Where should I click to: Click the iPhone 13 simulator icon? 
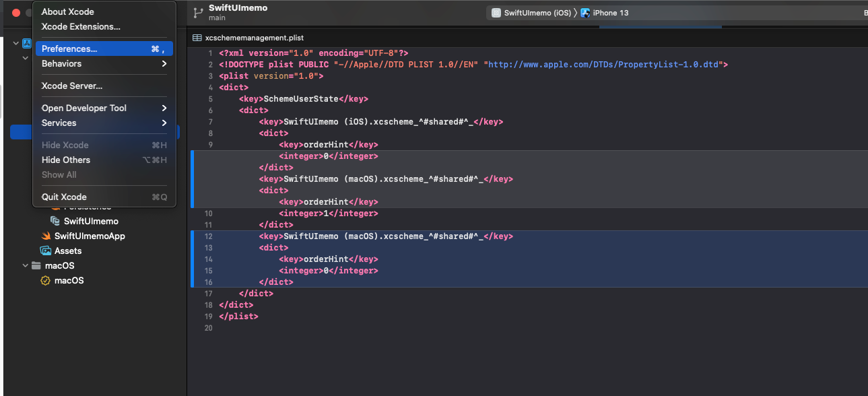[x=585, y=13]
